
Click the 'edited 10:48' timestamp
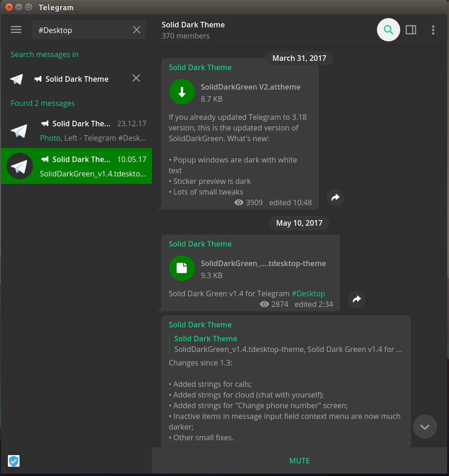[290, 202]
